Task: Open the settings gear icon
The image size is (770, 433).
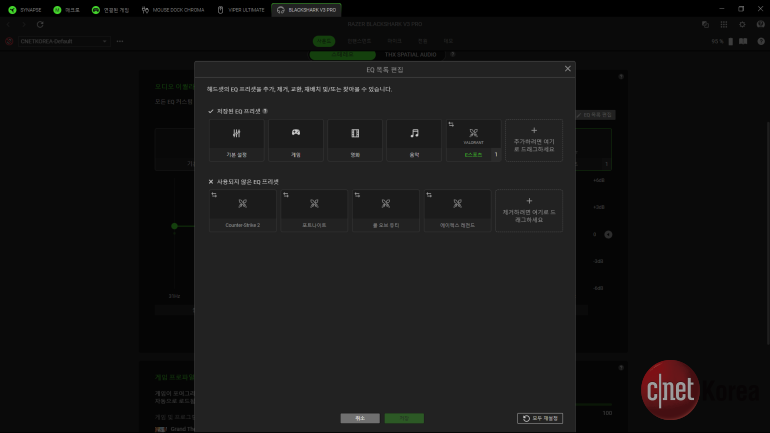Action: click(742, 24)
